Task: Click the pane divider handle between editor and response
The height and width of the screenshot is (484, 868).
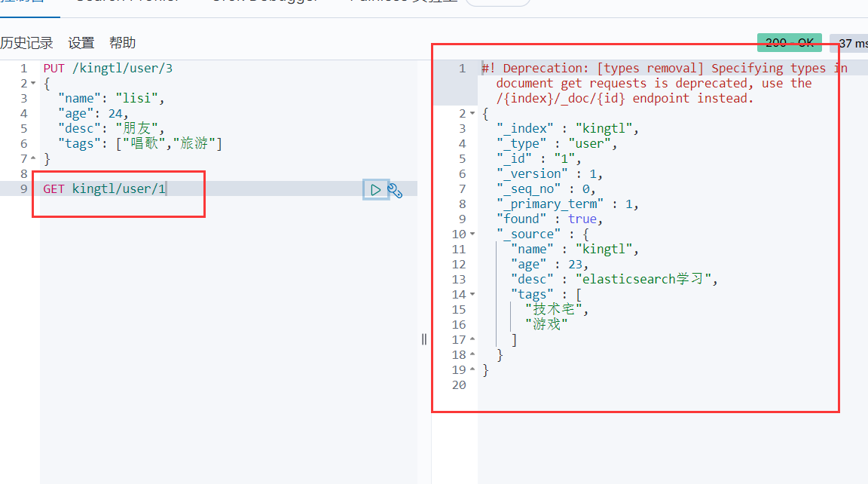Action: [x=424, y=339]
